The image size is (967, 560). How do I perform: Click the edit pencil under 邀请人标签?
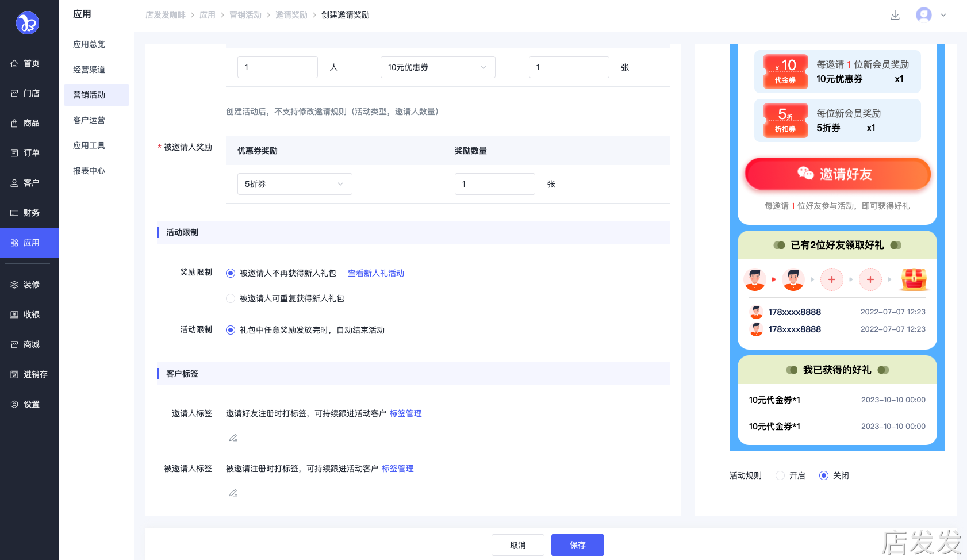[233, 438]
